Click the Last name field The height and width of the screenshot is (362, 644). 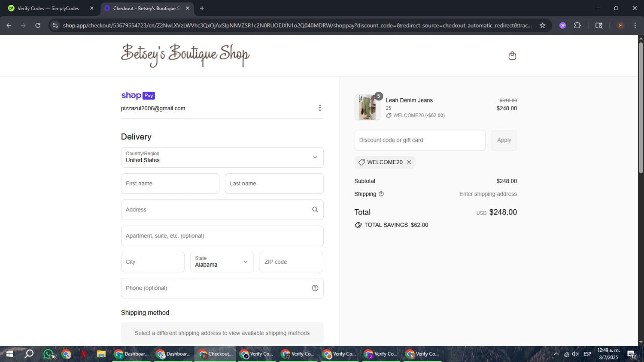pyautogui.click(x=274, y=184)
